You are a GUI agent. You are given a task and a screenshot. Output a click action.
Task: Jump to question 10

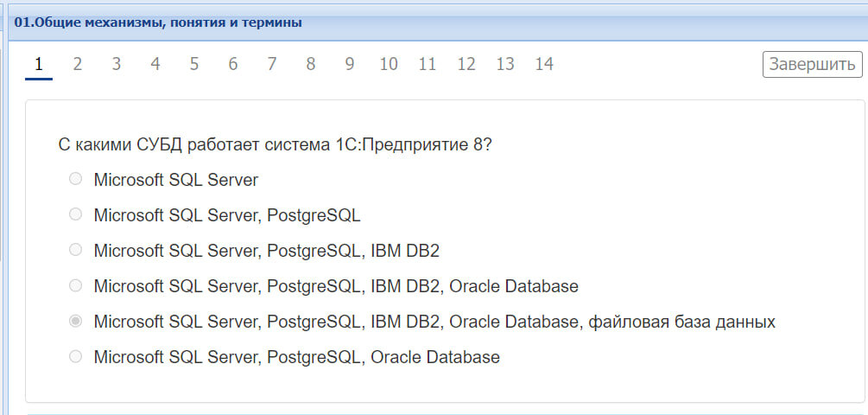point(389,65)
